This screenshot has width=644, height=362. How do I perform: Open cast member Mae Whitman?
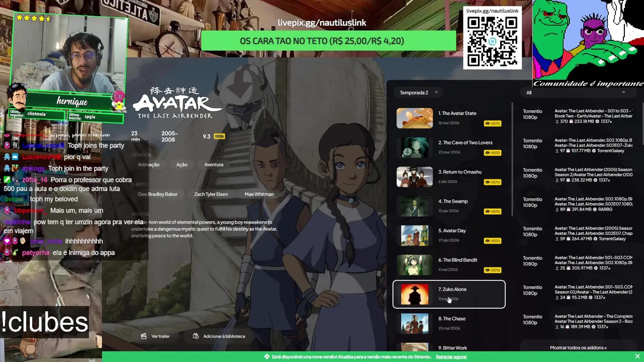259,195
